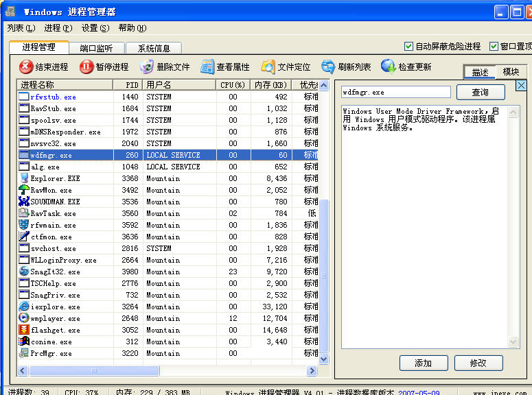
Task: Click description box scroll-down arrow
Action: (x=513, y=342)
